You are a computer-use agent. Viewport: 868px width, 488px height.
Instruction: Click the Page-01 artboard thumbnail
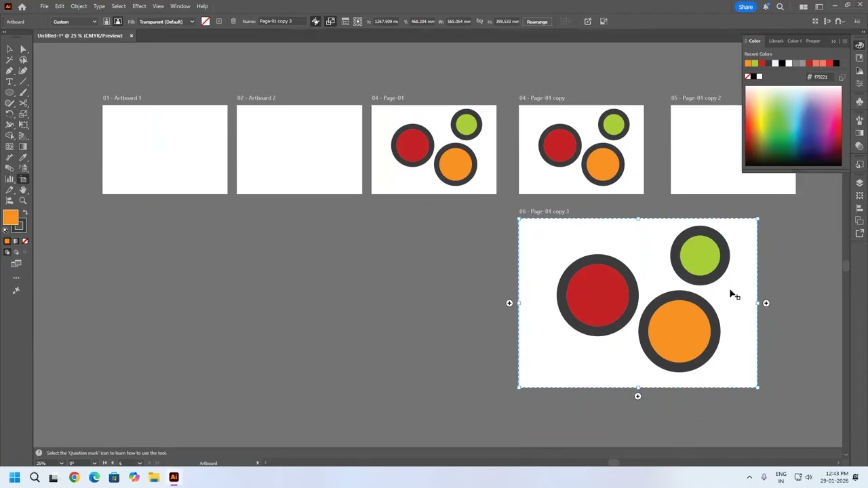coord(434,150)
